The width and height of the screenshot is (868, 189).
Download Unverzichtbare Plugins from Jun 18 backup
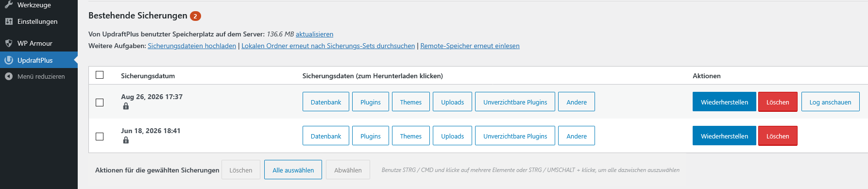pos(515,136)
